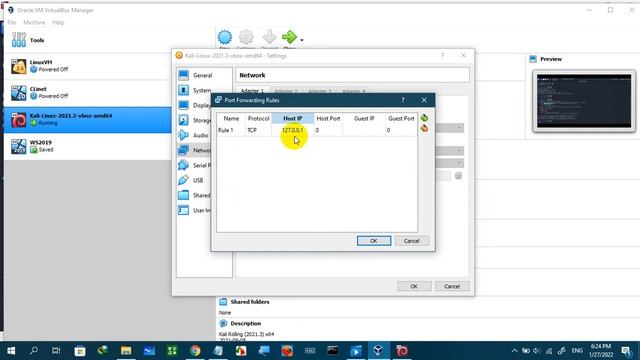Click the Guest IP column header
640x360 pixels.
(x=364, y=118)
